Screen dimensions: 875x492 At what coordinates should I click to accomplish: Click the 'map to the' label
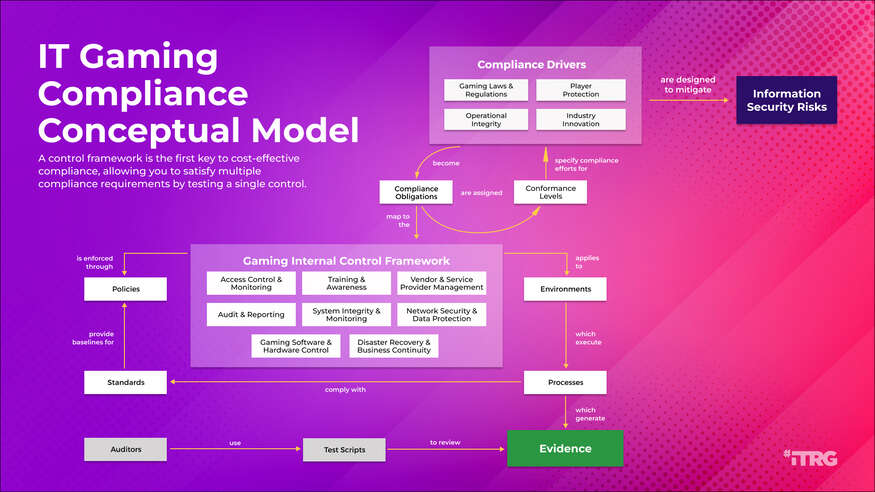point(398,220)
